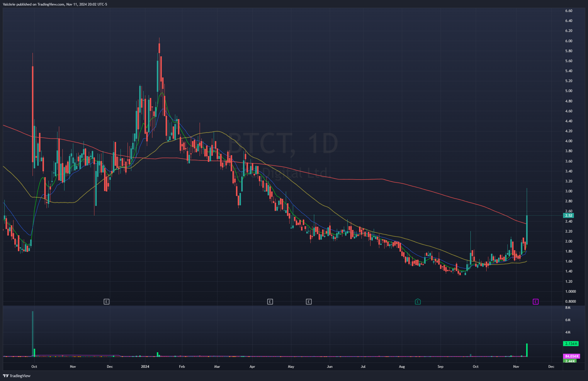Click the 8M label on the volume axis
The width and height of the screenshot is (588, 381).
click(568, 308)
